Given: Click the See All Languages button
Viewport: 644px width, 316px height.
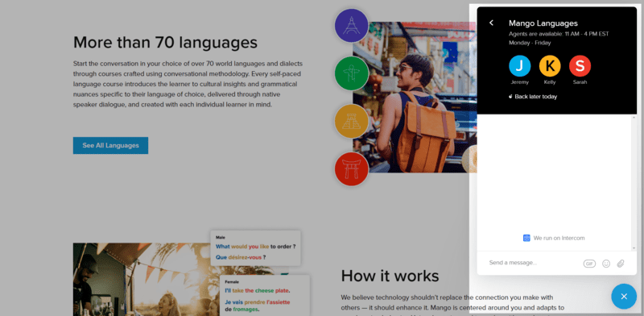Looking at the screenshot, I should click(x=110, y=145).
